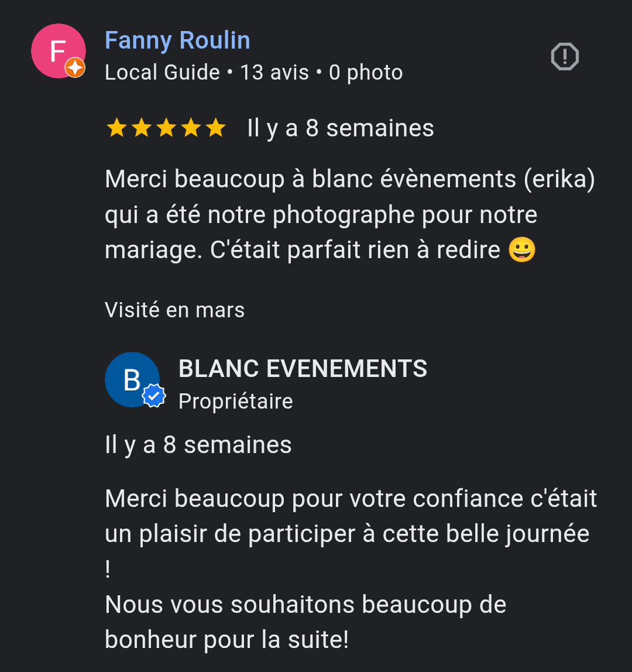Click the blue verified owner badge
632x672 pixels.
[x=154, y=396]
